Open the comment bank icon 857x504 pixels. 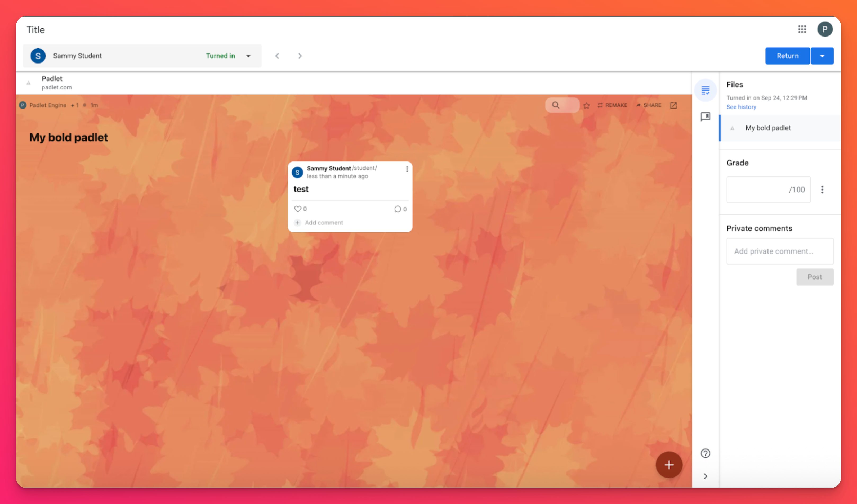tap(705, 117)
